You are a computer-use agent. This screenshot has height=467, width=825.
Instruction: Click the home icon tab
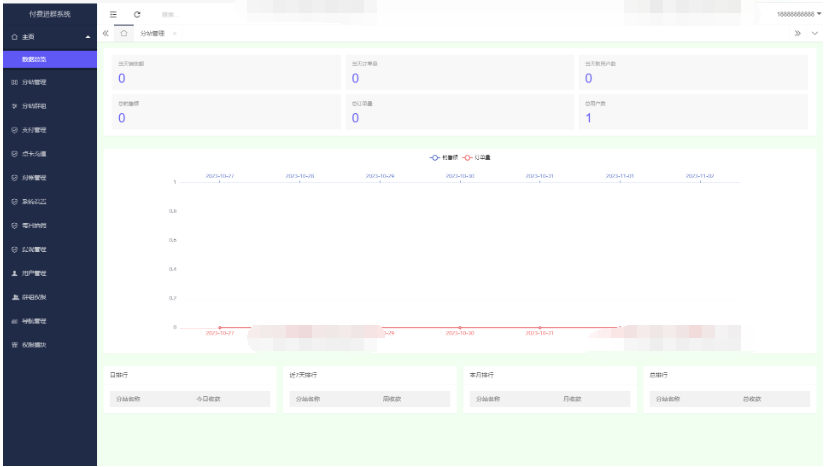click(x=124, y=33)
